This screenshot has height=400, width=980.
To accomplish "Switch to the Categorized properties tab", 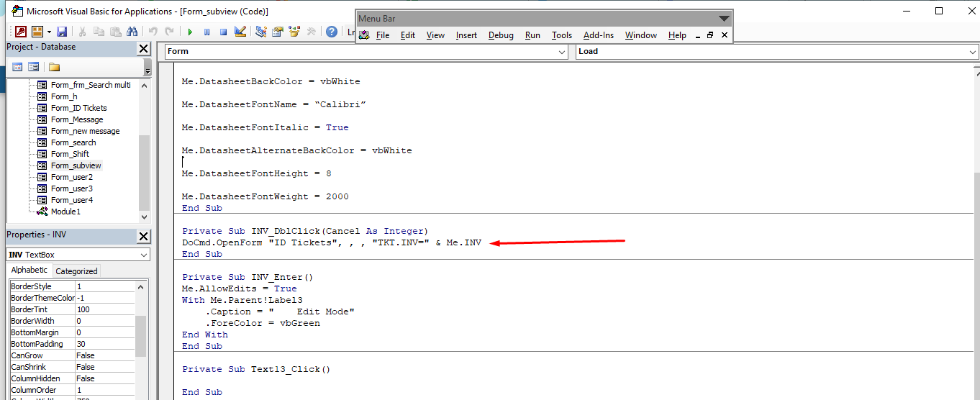I will coord(76,271).
